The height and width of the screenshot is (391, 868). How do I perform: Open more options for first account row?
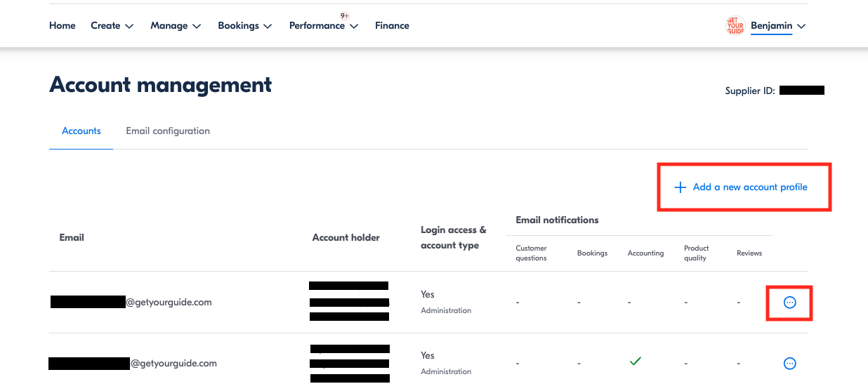click(x=789, y=302)
